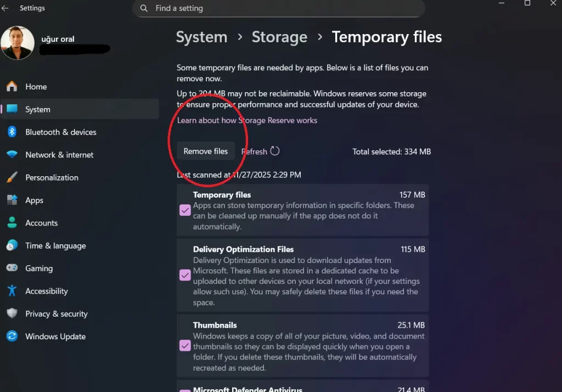Viewport: 562px width, 392px height.
Task: Select the Windows Update icon
Action: (12, 336)
